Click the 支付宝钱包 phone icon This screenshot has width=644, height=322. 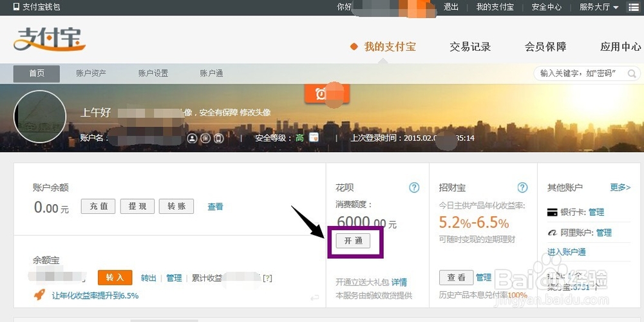click(x=16, y=7)
